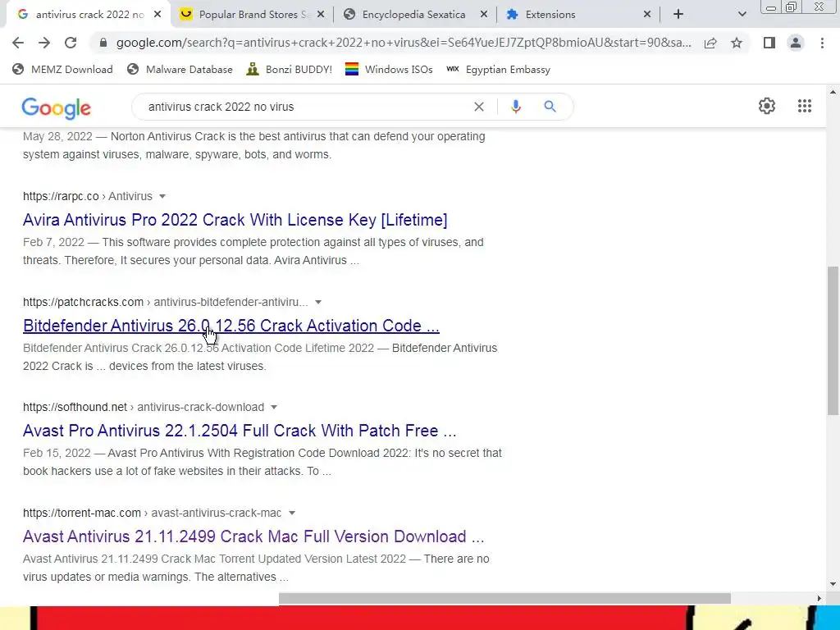
Task: Open the Chrome profile avatar
Action: [x=796, y=43]
